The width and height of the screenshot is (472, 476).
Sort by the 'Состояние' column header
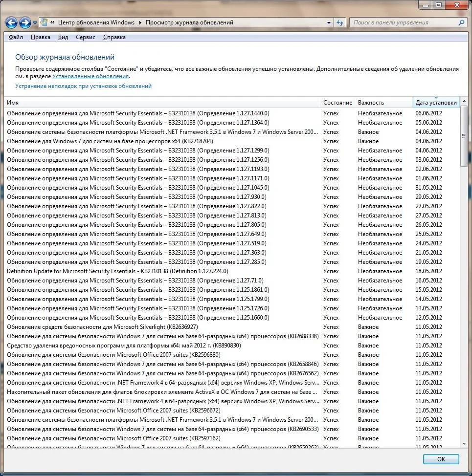pos(337,103)
